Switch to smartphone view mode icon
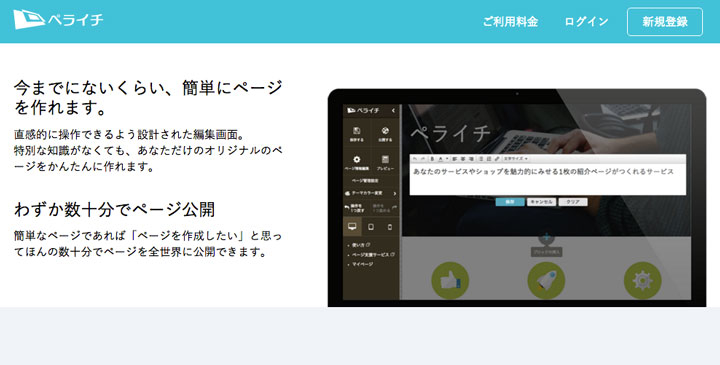This screenshot has width=720, height=365. coord(390,227)
